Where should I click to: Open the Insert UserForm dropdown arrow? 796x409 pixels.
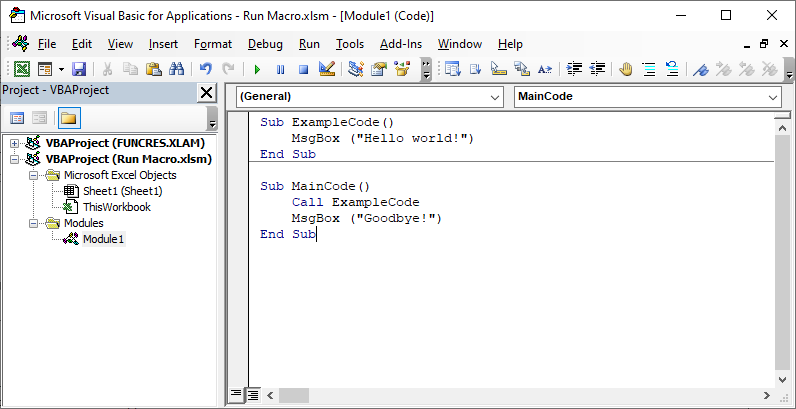point(61,69)
